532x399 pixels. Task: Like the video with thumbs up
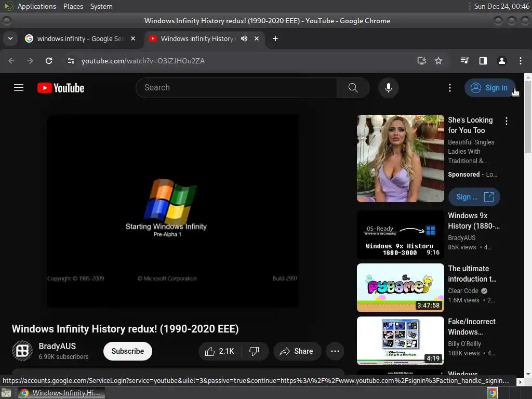pyautogui.click(x=220, y=351)
